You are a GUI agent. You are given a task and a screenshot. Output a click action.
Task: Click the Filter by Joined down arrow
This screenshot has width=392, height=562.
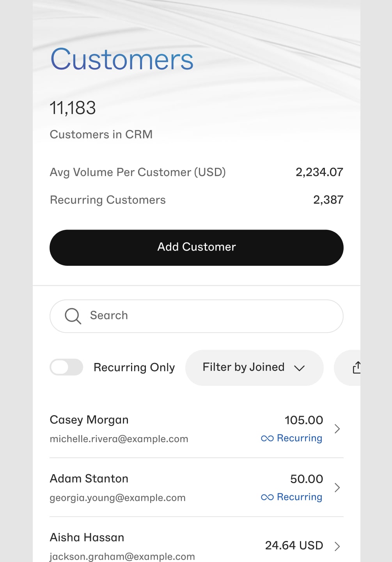pyautogui.click(x=299, y=368)
